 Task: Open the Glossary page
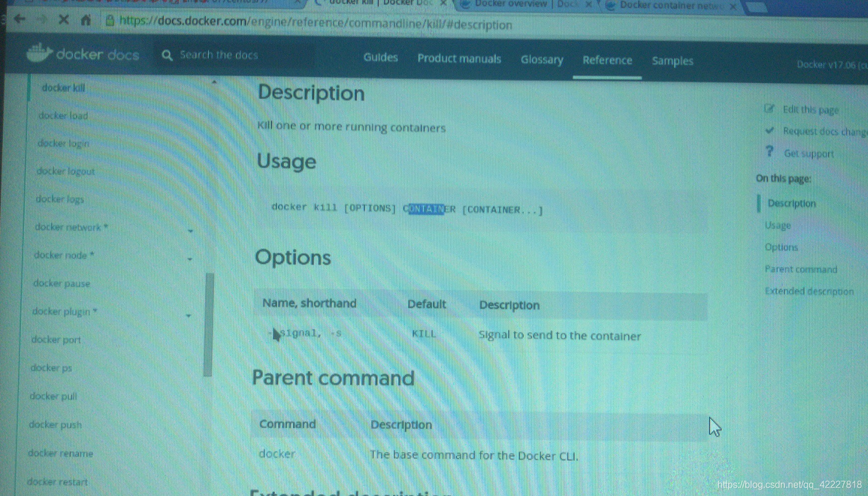coord(542,59)
